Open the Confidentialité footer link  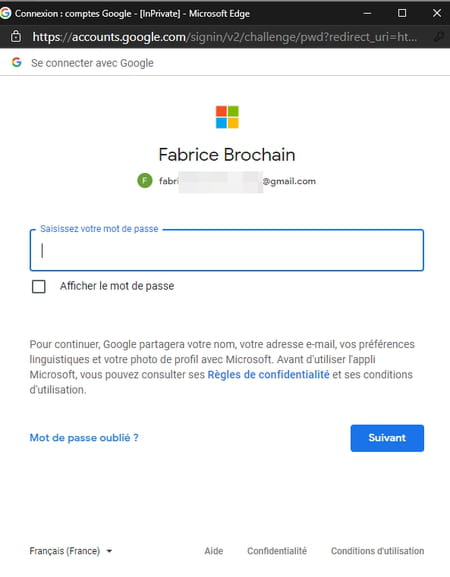[277, 551]
